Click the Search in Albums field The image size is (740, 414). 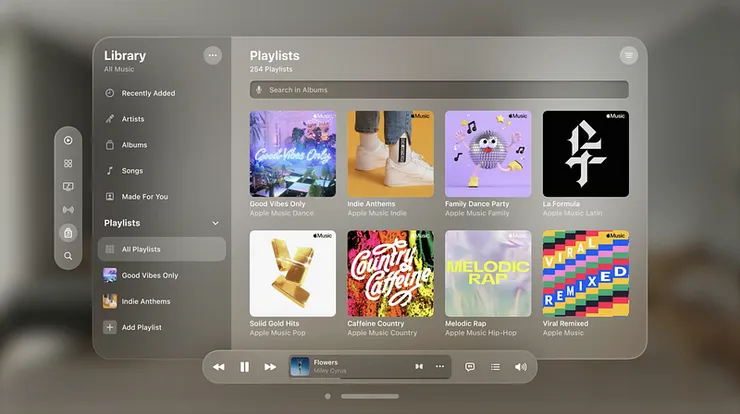click(x=439, y=90)
